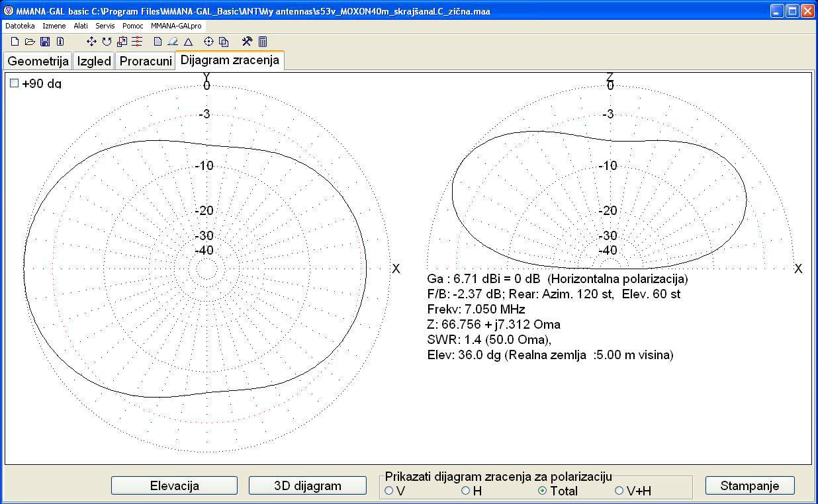Create a new antenna file
Image resolution: width=818 pixels, height=504 pixels.
(x=15, y=42)
